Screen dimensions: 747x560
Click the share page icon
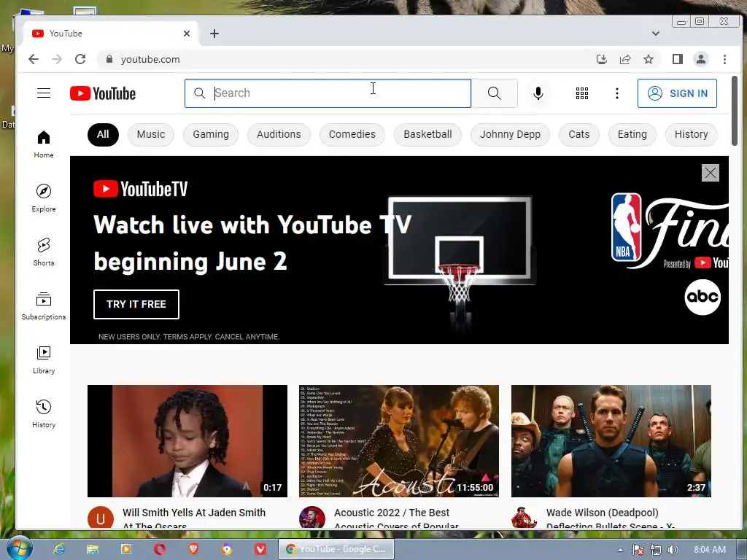point(625,59)
